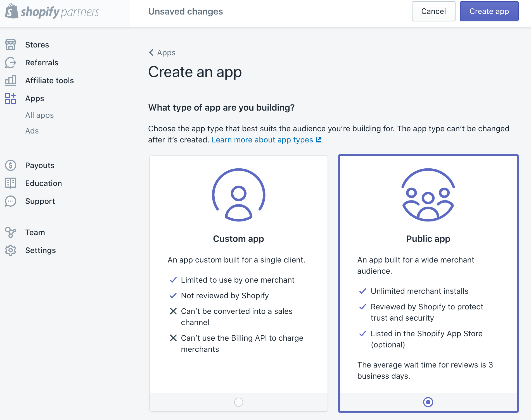Select the Custom app radio button
Viewport: 531px width, 420px height.
pyautogui.click(x=239, y=402)
